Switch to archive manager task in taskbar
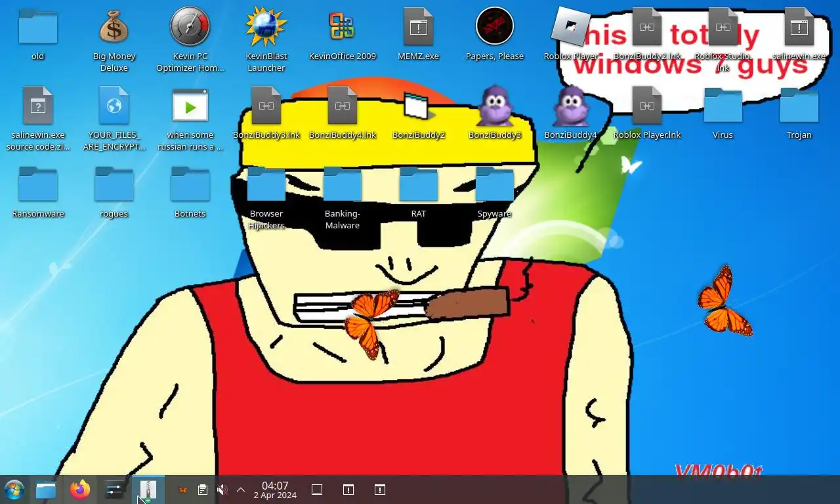This screenshot has height=504, width=840. (x=148, y=490)
